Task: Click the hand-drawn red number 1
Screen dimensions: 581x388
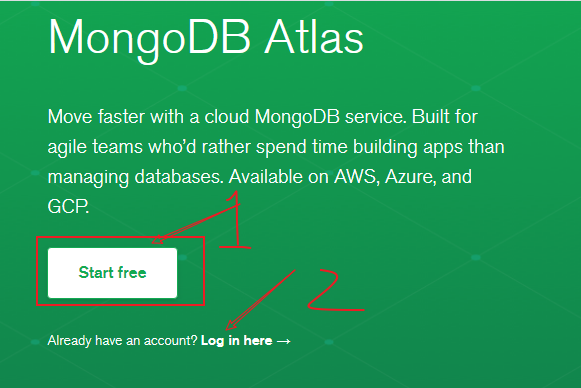Action: coord(236,220)
